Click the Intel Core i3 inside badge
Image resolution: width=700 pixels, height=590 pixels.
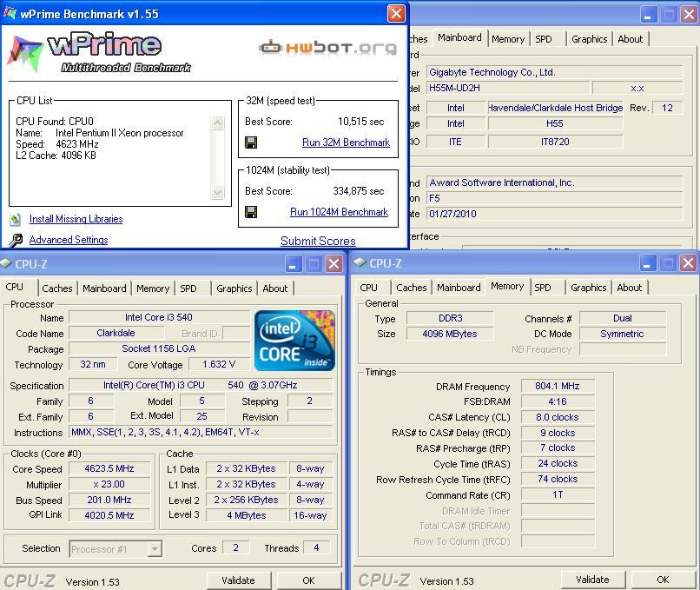point(294,341)
